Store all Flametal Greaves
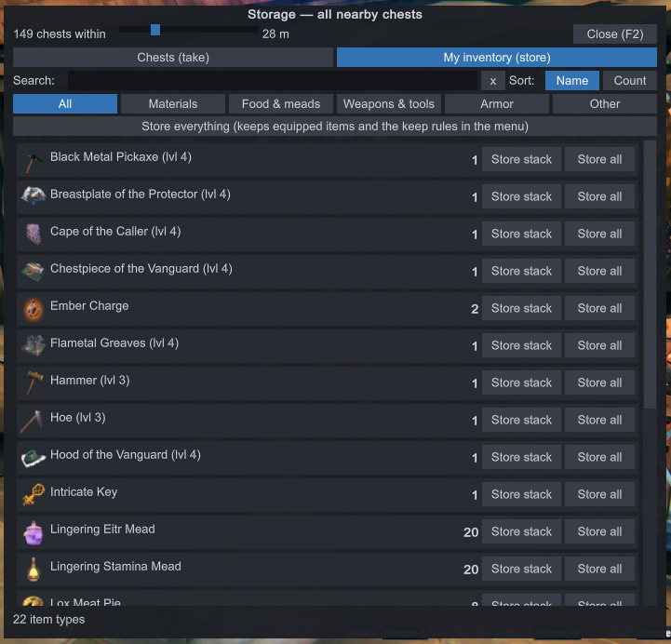The image size is (671, 644). (x=599, y=346)
